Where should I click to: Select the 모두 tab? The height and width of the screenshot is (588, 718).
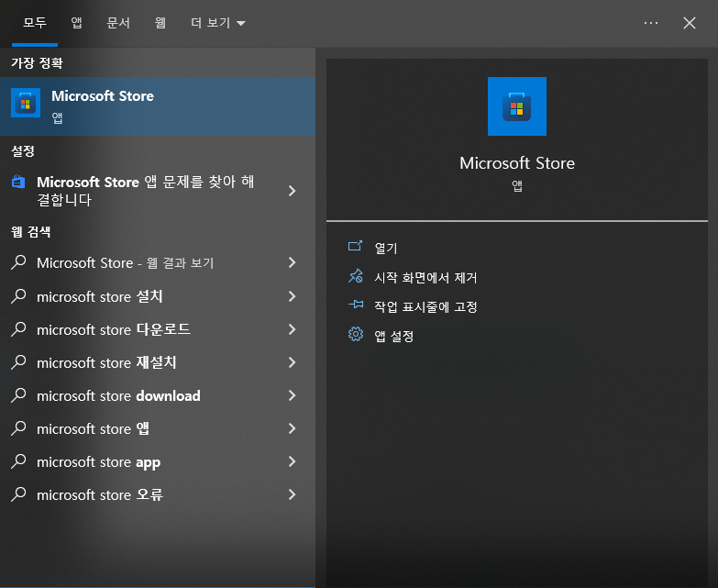click(35, 23)
